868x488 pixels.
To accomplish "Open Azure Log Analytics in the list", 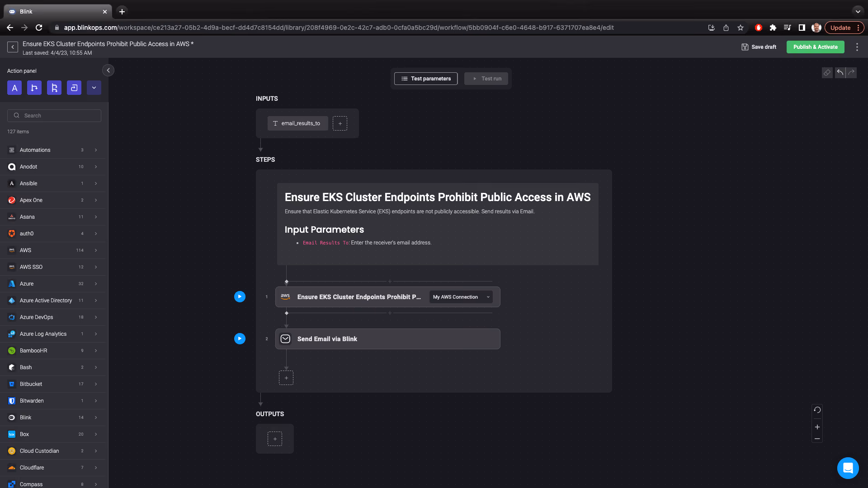I will coord(52,334).
